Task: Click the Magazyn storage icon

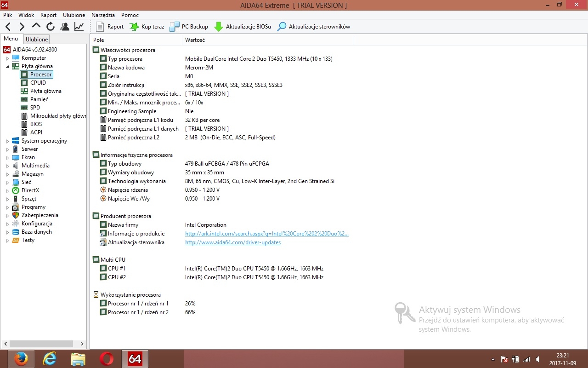Action: (x=16, y=174)
